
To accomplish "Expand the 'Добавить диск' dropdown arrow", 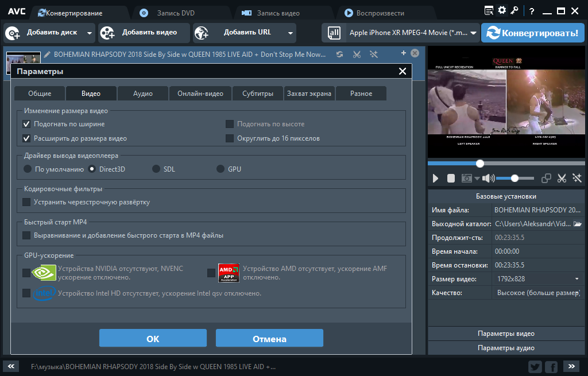I will coord(89,33).
